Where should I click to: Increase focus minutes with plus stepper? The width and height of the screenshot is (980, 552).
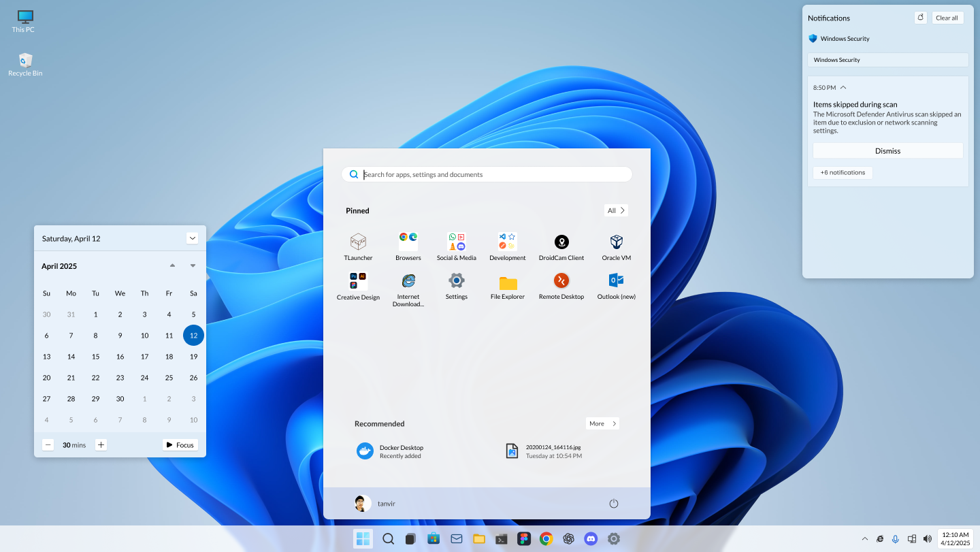[x=101, y=444]
